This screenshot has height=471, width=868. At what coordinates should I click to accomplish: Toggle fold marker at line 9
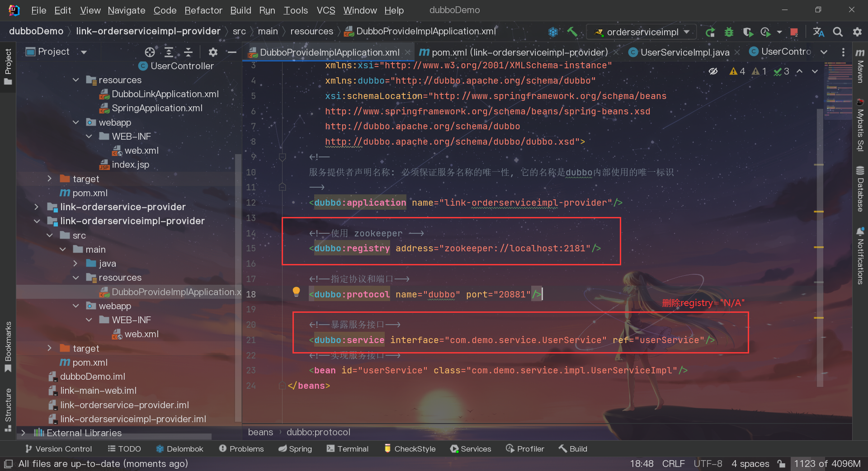click(x=283, y=157)
